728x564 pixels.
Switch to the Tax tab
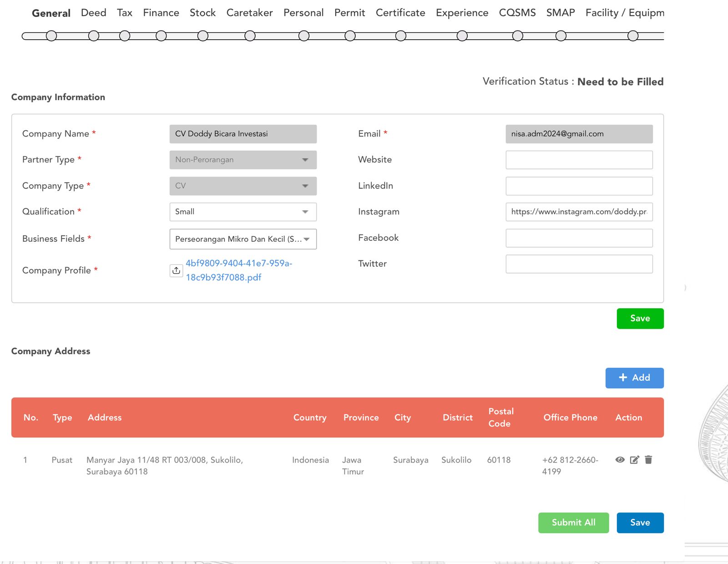[x=124, y=13]
